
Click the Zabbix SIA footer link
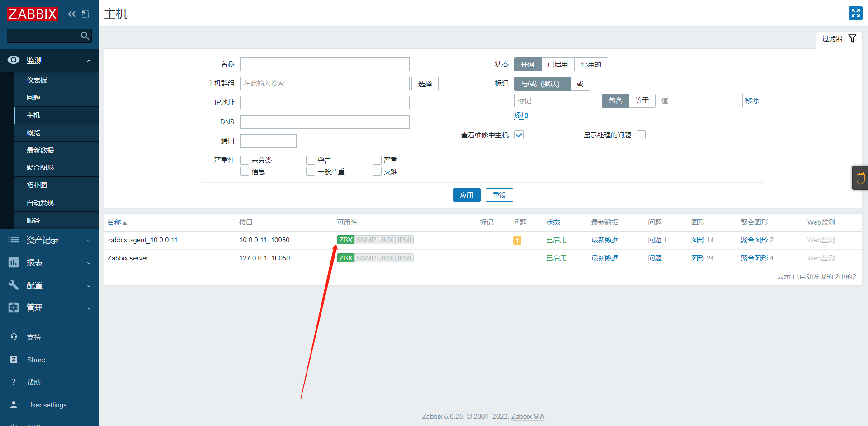click(528, 417)
